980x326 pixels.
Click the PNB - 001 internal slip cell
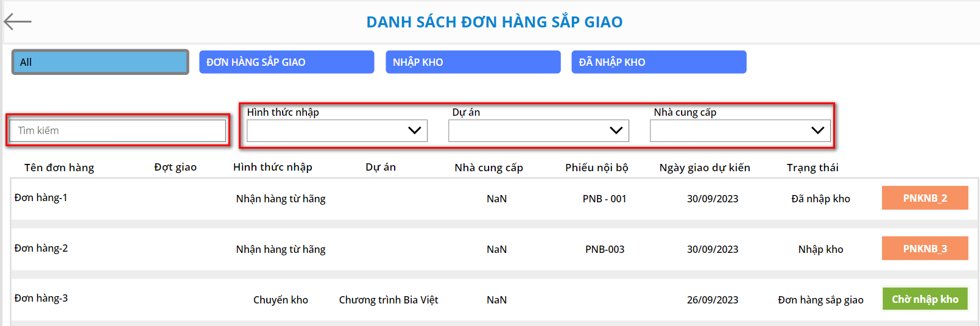[604, 199]
